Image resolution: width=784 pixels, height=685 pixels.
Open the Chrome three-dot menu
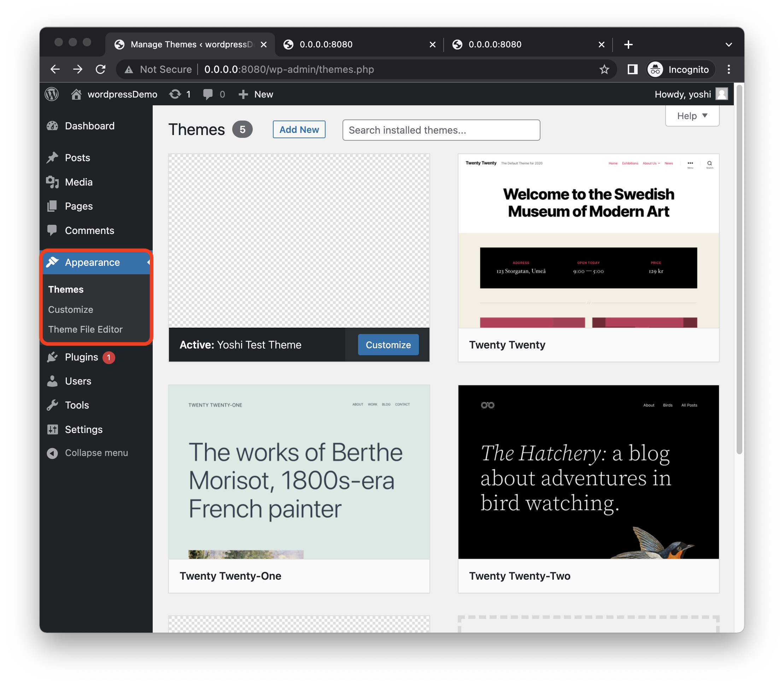pyautogui.click(x=729, y=69)
